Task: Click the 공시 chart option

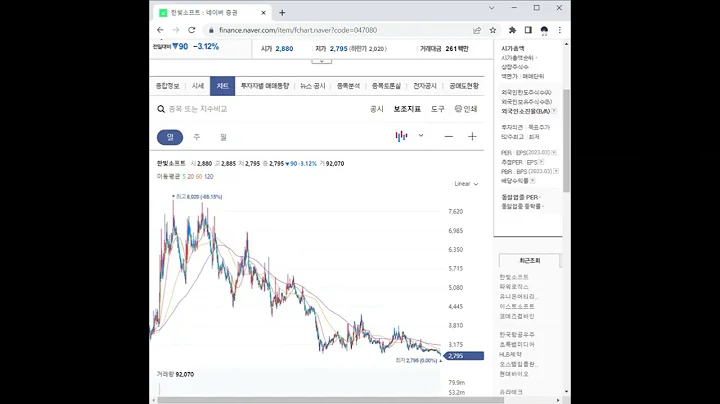Action: tap(377, 109)
